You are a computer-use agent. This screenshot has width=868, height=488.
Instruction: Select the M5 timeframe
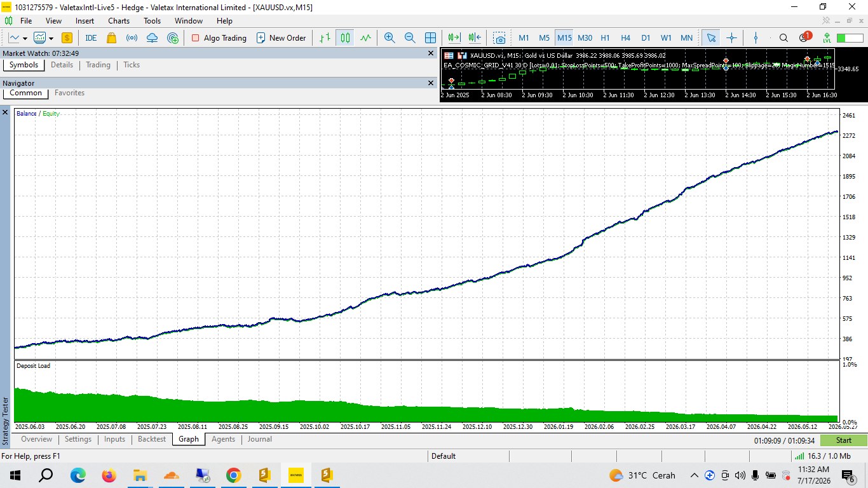click(544, 38)
